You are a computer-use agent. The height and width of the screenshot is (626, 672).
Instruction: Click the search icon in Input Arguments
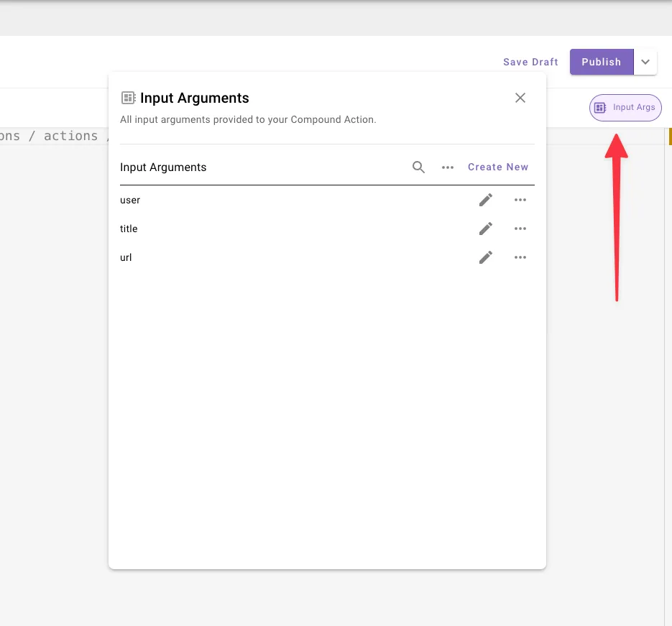point(418,167)
